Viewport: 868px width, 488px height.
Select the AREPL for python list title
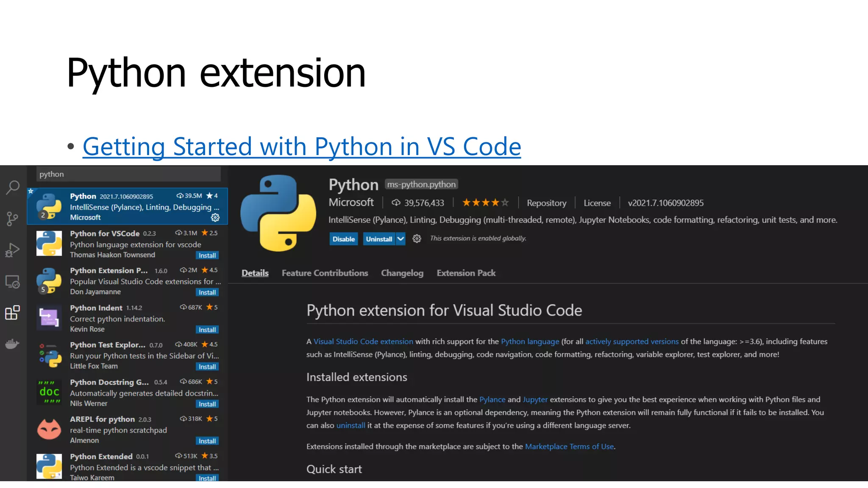coord(102,419)
